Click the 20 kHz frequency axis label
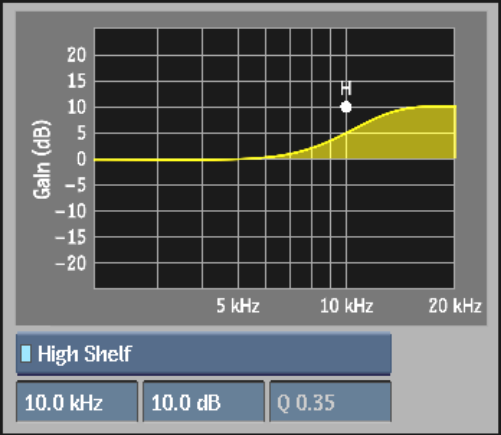 tap(455, 306)
